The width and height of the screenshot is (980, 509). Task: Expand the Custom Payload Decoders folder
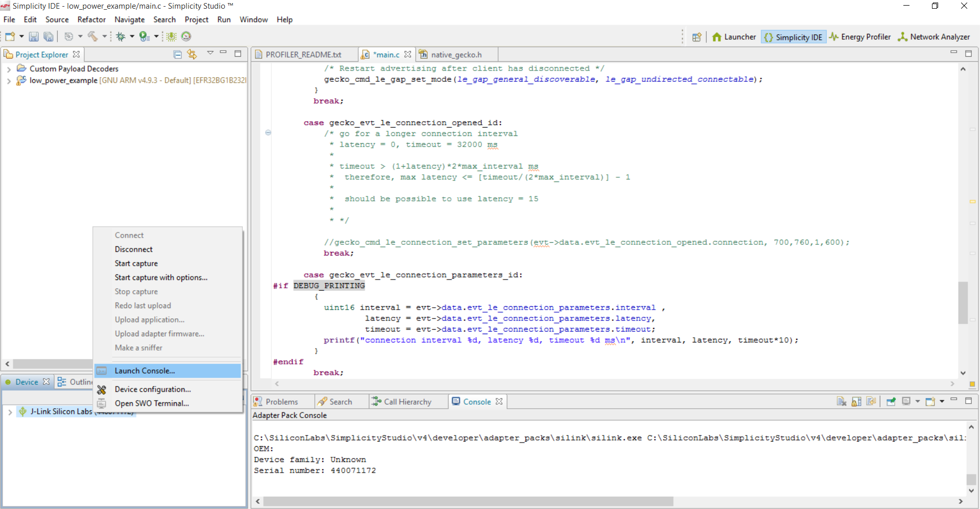[9, 69]
